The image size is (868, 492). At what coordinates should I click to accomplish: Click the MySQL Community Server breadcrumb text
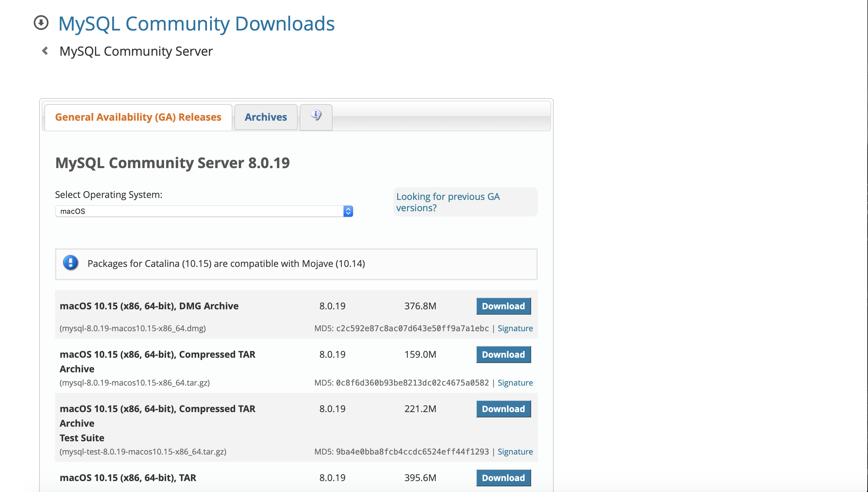point(136,51)
